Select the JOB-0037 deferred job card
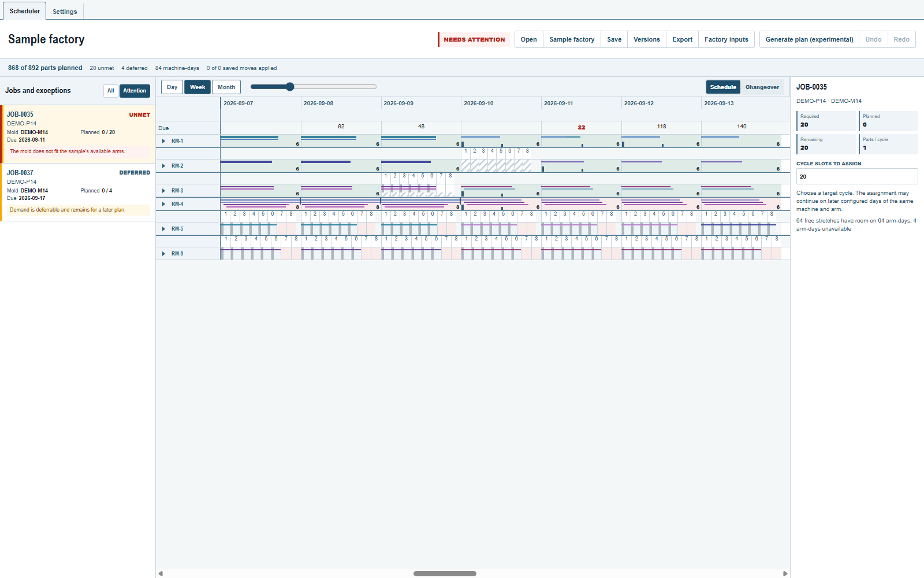Screen dimensions: 924x578 point(79,192)
